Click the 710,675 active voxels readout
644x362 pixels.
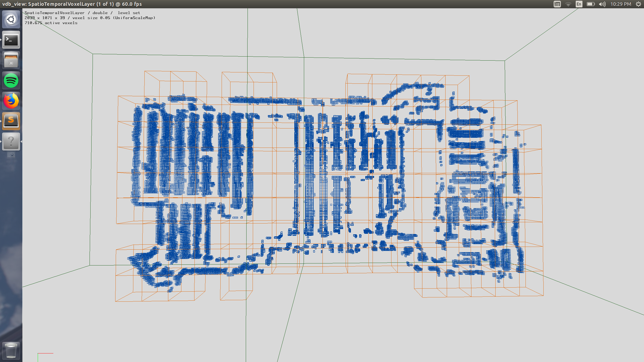[x=51, y=23]
